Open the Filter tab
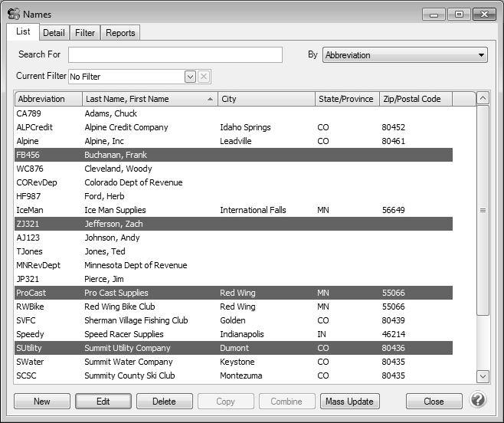This screenshot has height=423, width=504. pos(85,33)
